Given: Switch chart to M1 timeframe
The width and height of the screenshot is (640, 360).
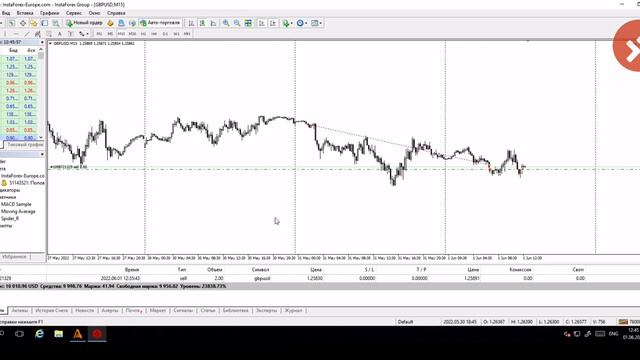Looking at the screenshot, I should 99,34.
